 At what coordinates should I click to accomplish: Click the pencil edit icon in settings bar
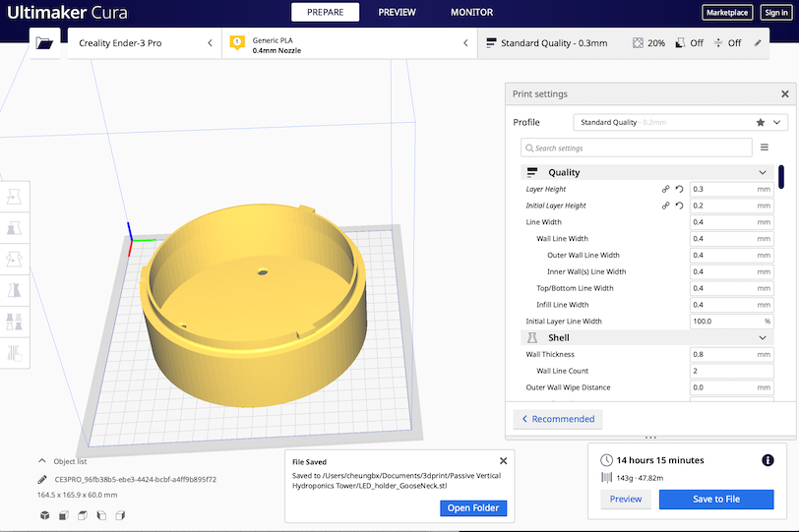coord(758,42)
